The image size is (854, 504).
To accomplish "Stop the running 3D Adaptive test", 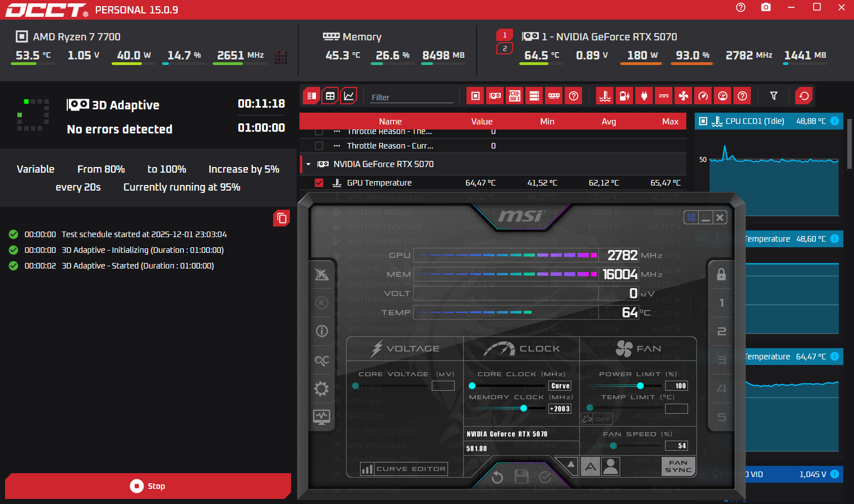I will pyautogui.click(x=148, y=486).
